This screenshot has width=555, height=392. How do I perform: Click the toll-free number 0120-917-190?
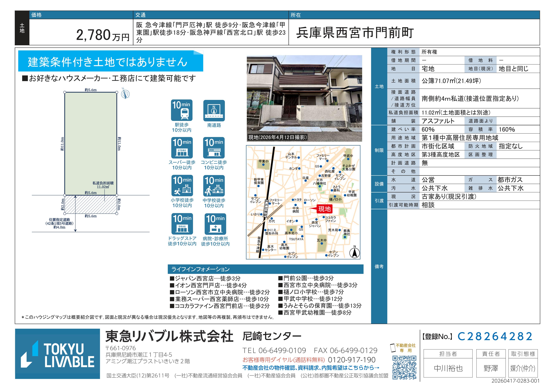click(352, 360)
